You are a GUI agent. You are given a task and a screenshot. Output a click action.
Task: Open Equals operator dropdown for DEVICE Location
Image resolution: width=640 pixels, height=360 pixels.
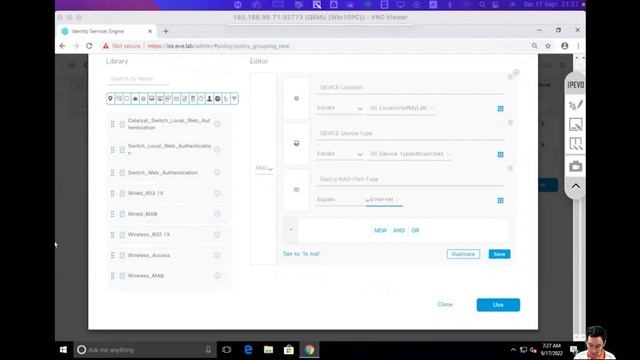click(340, 108)
